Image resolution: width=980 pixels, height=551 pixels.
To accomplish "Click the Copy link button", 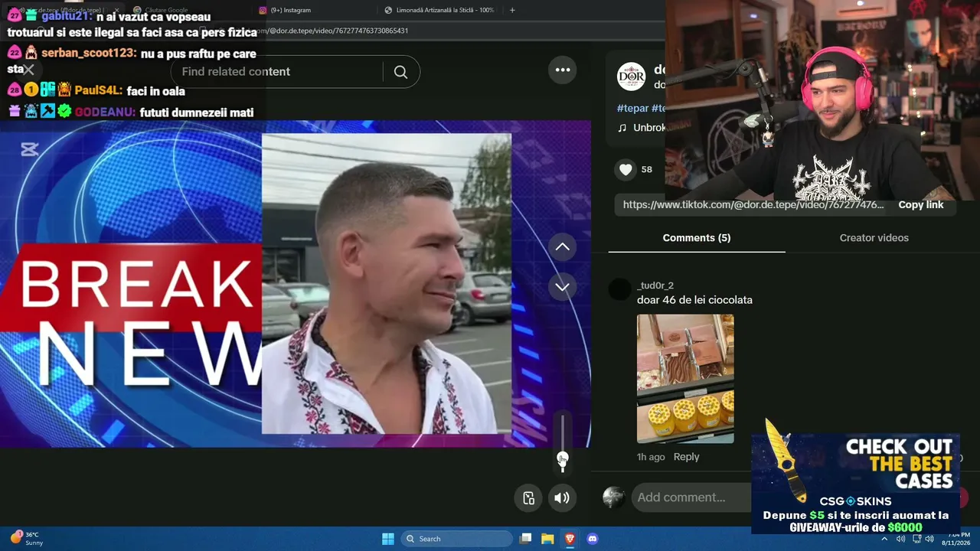I will pos(921,205).
